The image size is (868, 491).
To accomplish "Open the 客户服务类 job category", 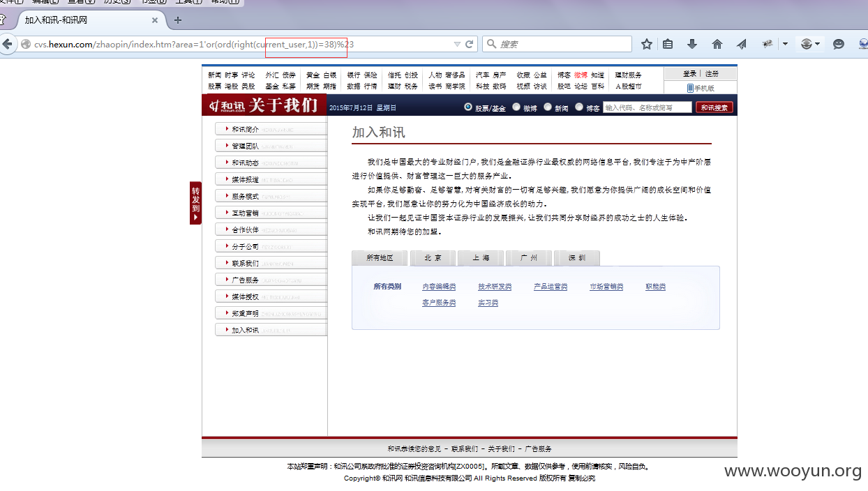I will (439, 303).
